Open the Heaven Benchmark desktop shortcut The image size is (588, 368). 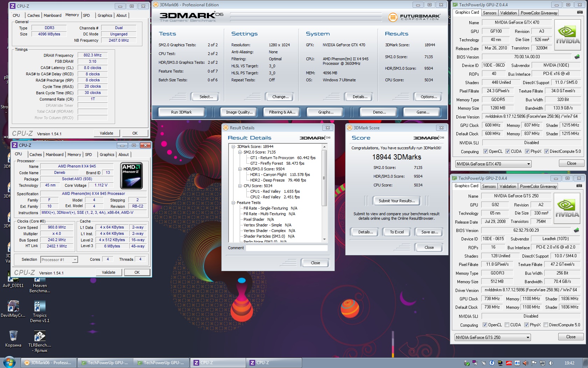point(40,284)
